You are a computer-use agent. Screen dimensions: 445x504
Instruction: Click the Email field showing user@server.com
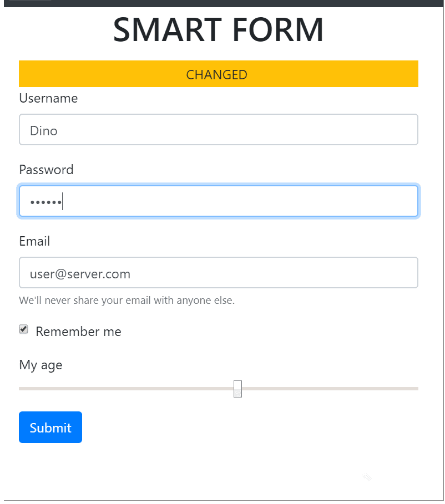pos(219,273)
